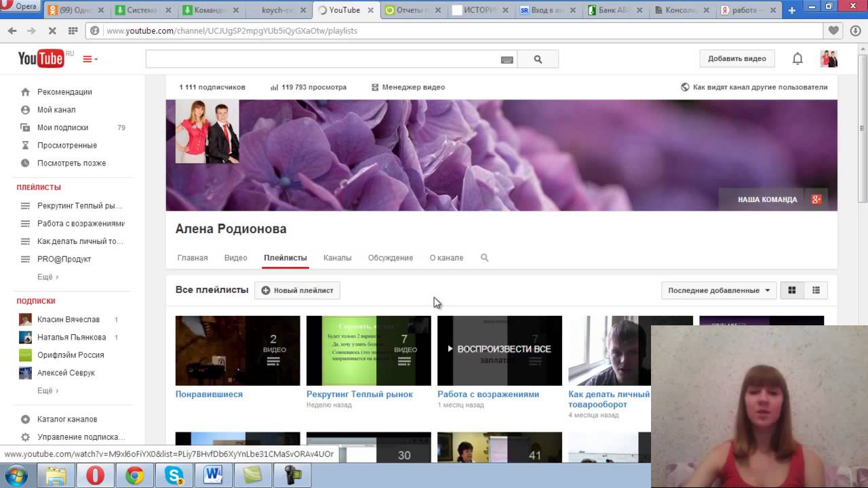This screenshot has height=488, width=868.
Task: Open Последние добавленные sort dropdown
Action: [x=718, y=290]
